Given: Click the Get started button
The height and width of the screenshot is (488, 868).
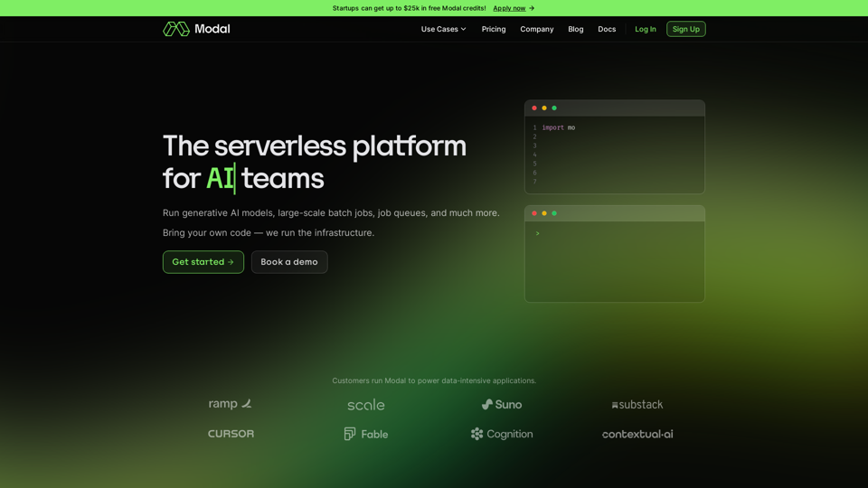Looking at the screenshot, I should pyautogui.click(x=203, y=262).
